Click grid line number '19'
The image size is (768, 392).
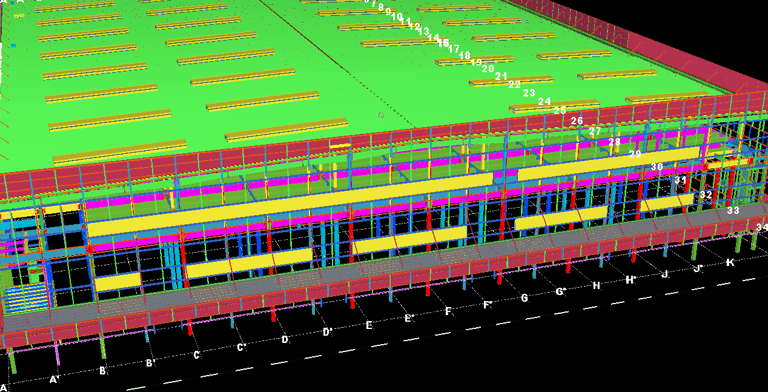[476, 62]
